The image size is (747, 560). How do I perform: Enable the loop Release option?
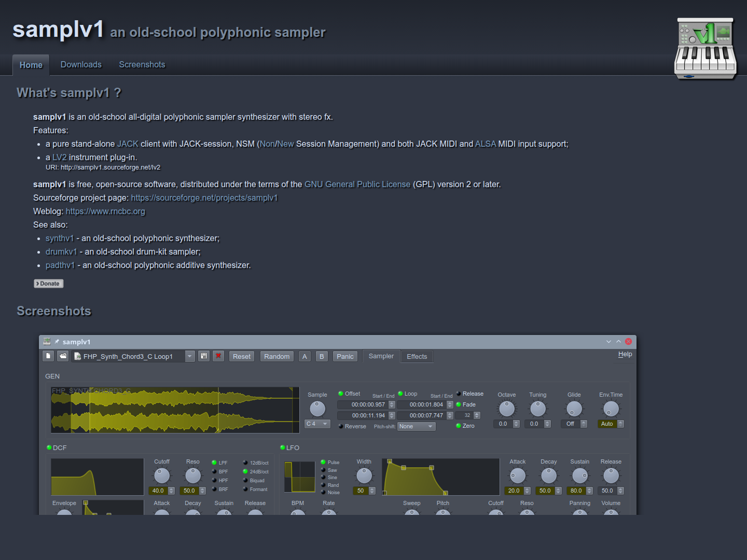point(470,394)
